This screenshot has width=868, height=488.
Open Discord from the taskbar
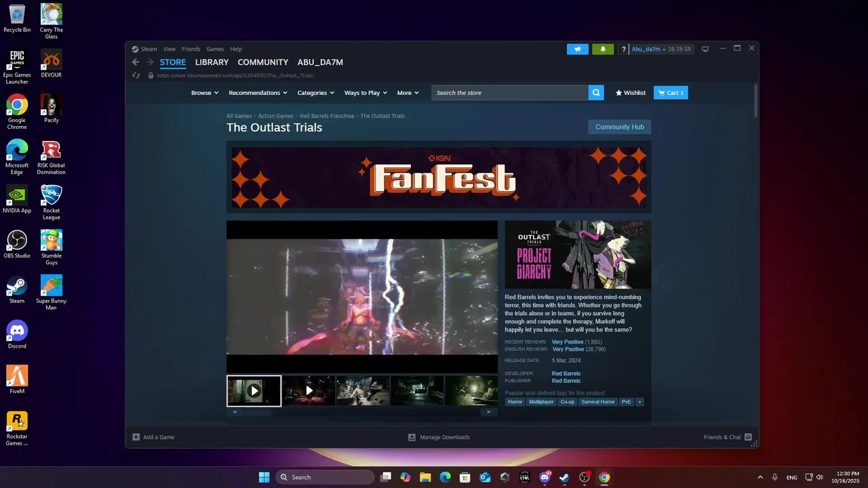545,477
